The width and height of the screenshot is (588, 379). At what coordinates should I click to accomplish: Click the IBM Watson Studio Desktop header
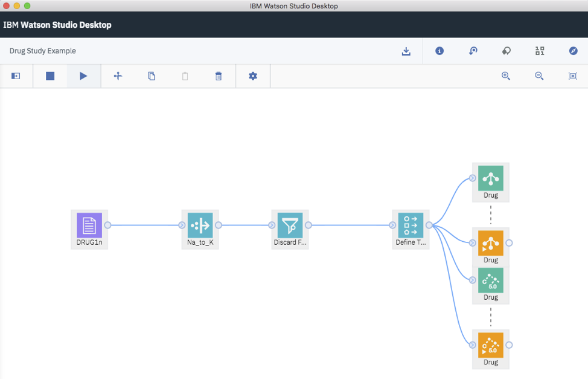coord(57,25)
